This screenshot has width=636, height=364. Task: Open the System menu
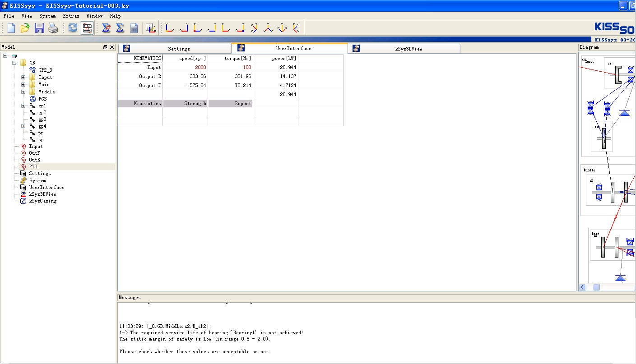pyautogui.click(x=47, y=16)
